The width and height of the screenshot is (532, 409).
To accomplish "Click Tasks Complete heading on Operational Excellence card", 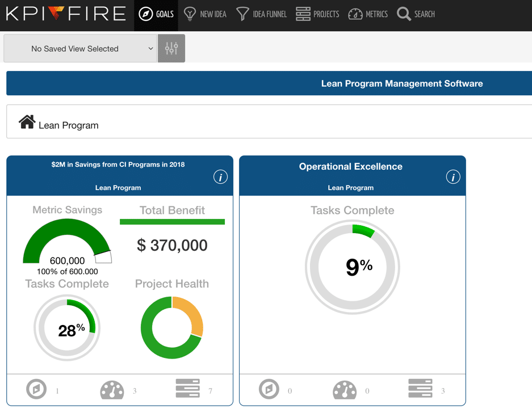I will (x=353, y=210).
